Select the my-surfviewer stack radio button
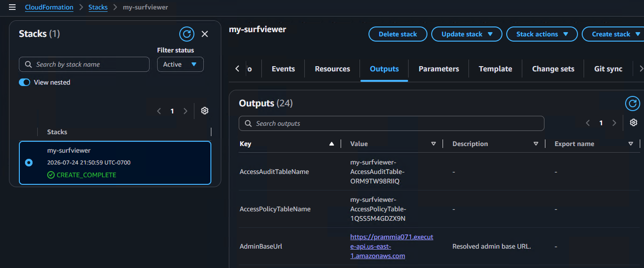The height and width of the screenshot is (268, 644). pos(29,163)
